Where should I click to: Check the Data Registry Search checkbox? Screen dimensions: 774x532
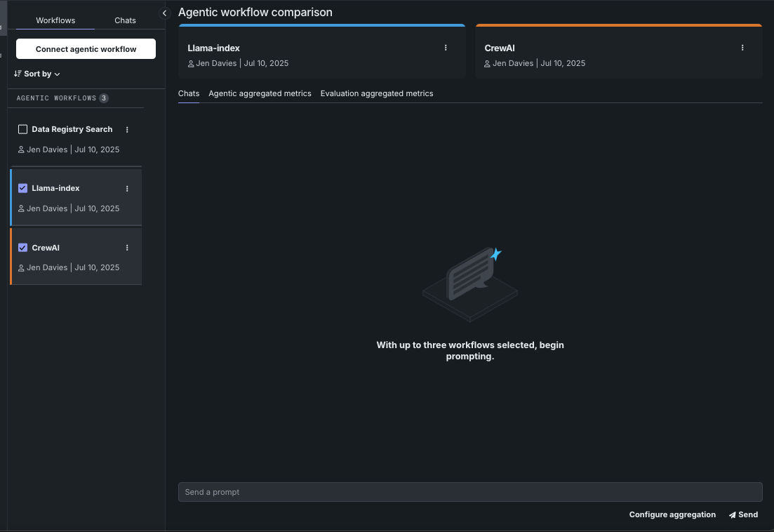(22, 130)
